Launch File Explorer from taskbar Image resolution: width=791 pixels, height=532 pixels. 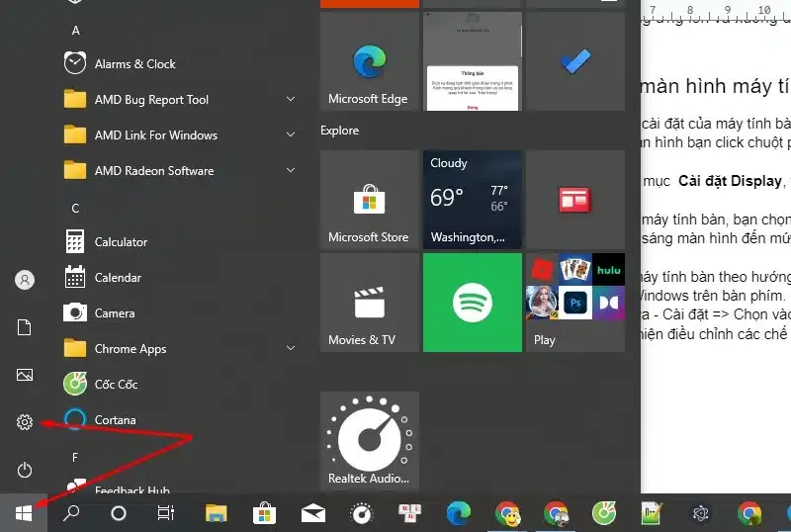click(x=216, y=513)
